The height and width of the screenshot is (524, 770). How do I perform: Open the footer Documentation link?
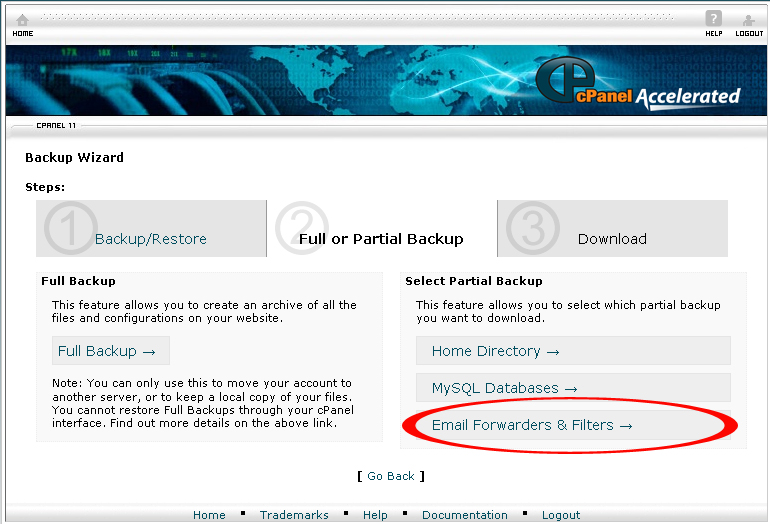click(465, 515)
